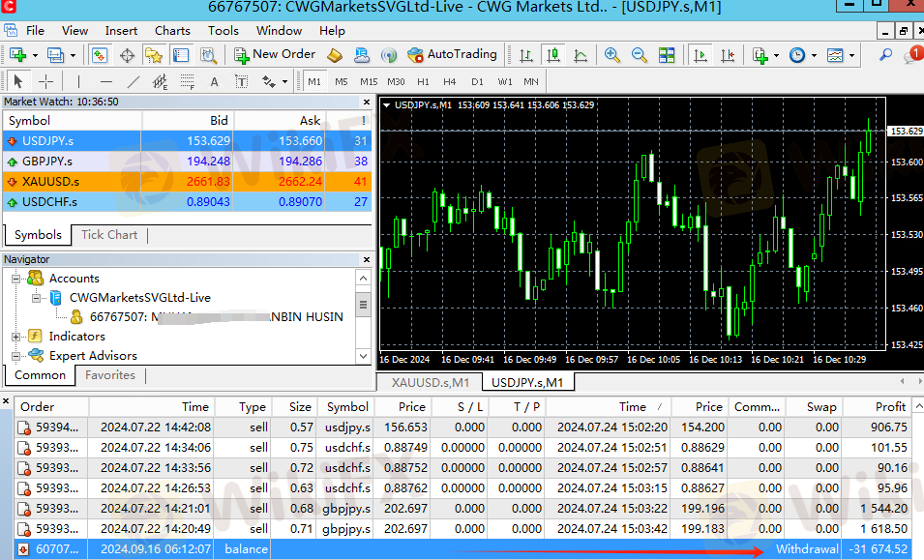Open the Data Window crosshair-circle icon

click(127, 55)
